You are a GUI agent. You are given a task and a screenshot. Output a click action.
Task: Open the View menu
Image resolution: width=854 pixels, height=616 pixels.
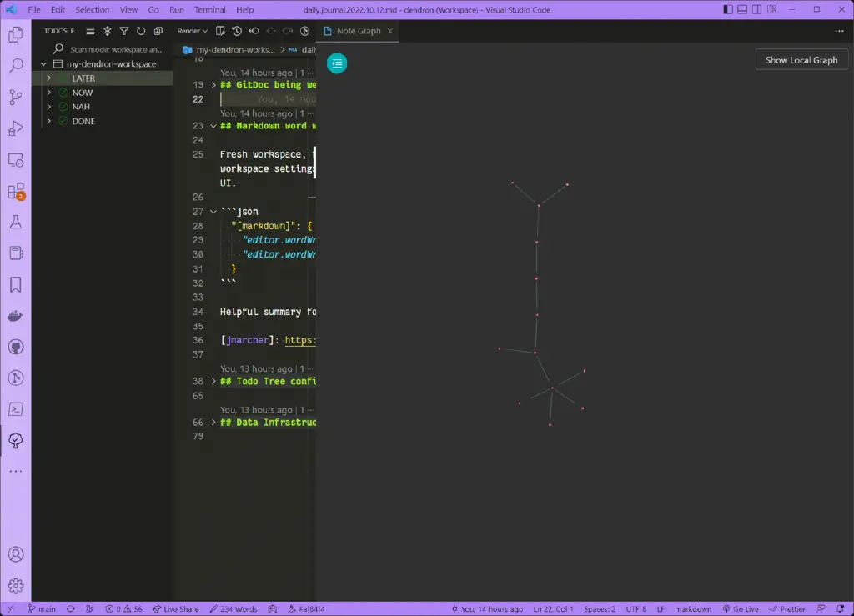[x=128, y=10]
